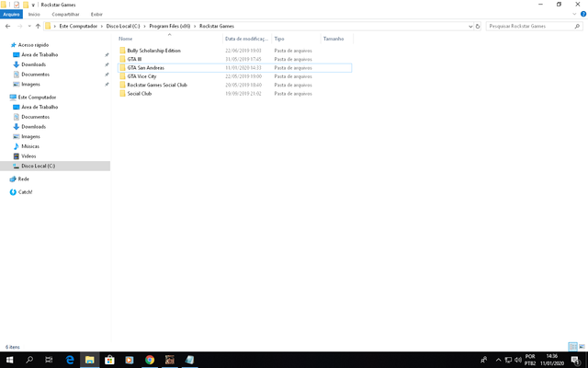Image resolution: width=588 pixels, height=368 pixels.
Task: Switch to the Início ribbon tab
Action: click(x=34, y=15)
